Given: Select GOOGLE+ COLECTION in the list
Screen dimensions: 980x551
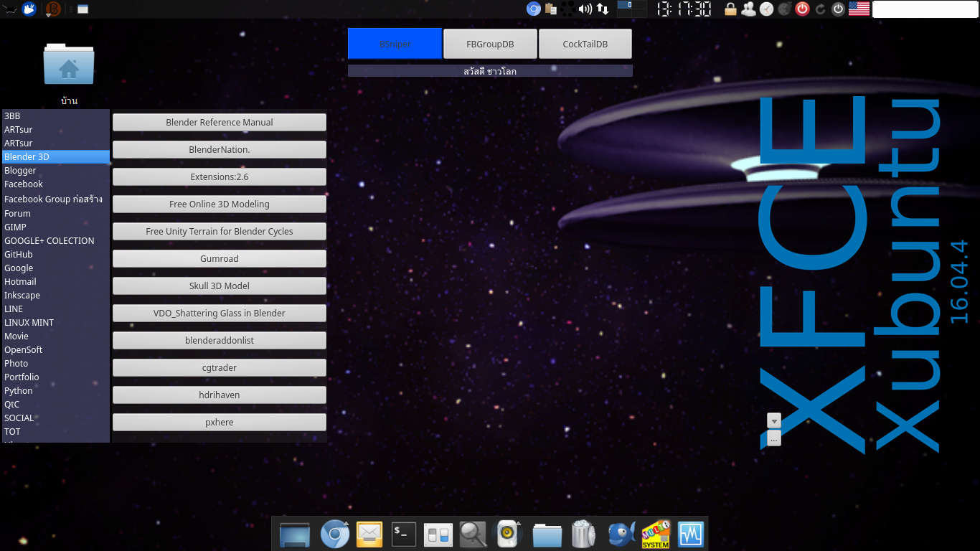Looking at the screenshot, I should 56,240.
